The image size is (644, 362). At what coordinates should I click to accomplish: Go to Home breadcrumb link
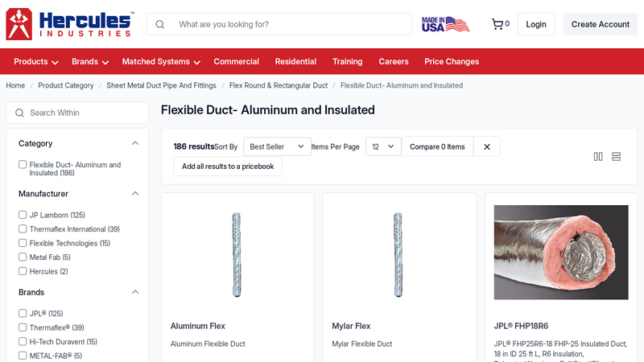click(x=15, y=85)
